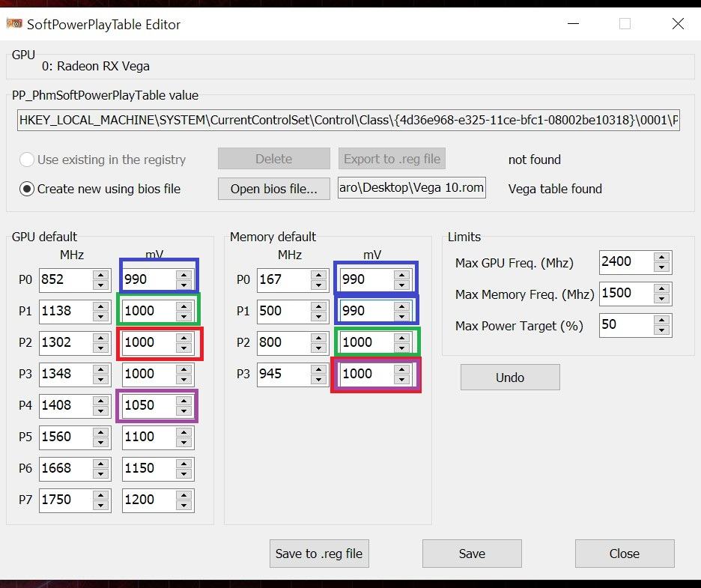Click the SoftPowerPlayTable Editor title icon

[14, 23]
